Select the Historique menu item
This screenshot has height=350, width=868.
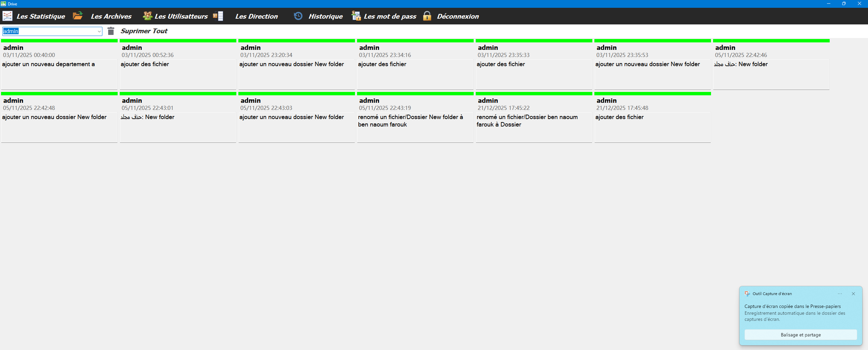click(x=325, y=16)
